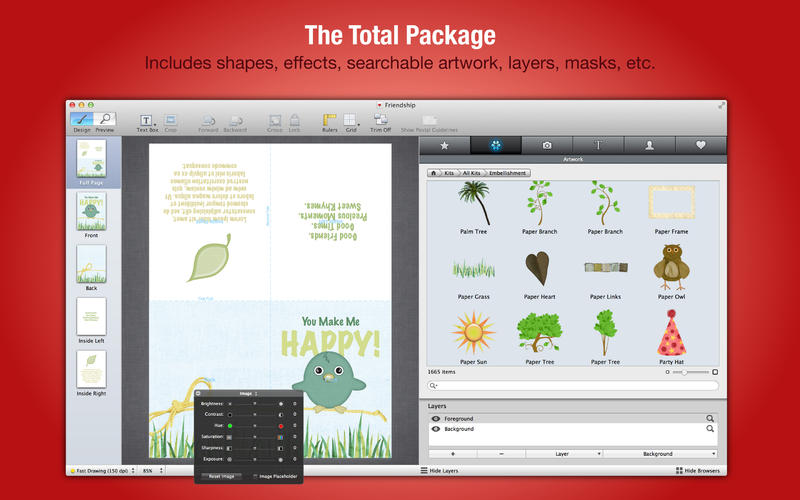Click the Lock toolbar icon
Screen dimensions: 800x500
click(294, 120)
